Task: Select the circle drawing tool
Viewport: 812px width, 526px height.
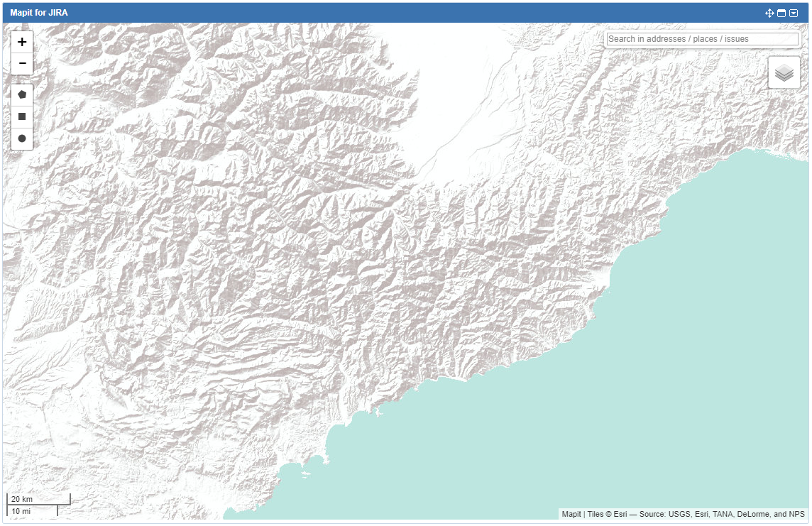Action: 21,138
